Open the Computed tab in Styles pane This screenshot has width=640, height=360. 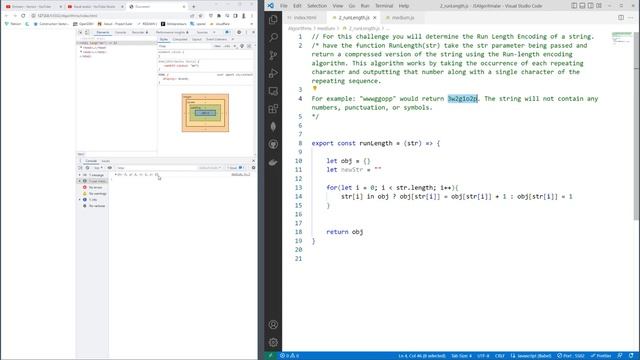coord(180,39)
